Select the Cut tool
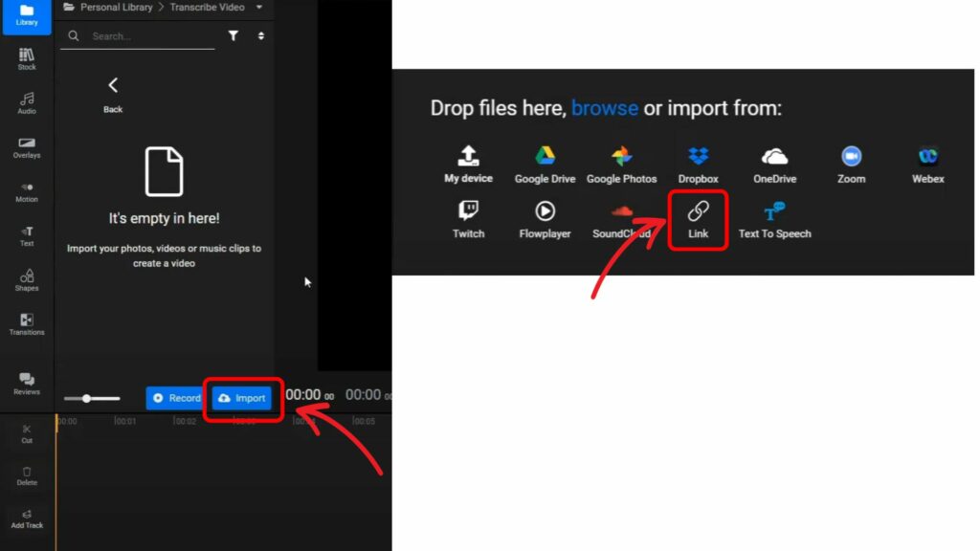 coord(26,432)
